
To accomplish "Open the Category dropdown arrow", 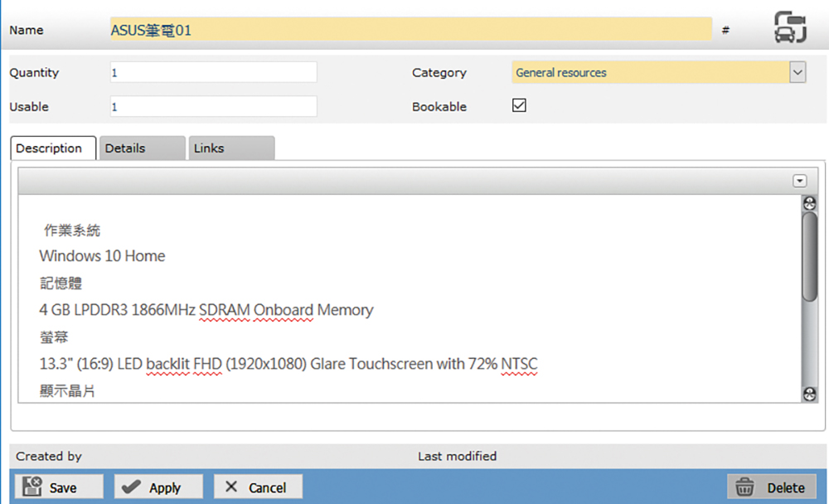I will click(797, 72).
